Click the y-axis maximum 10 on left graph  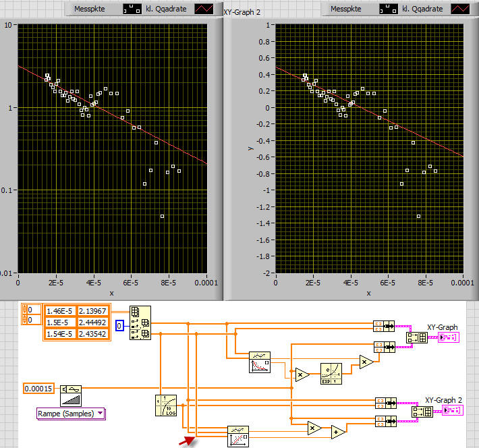click(8, 25)
